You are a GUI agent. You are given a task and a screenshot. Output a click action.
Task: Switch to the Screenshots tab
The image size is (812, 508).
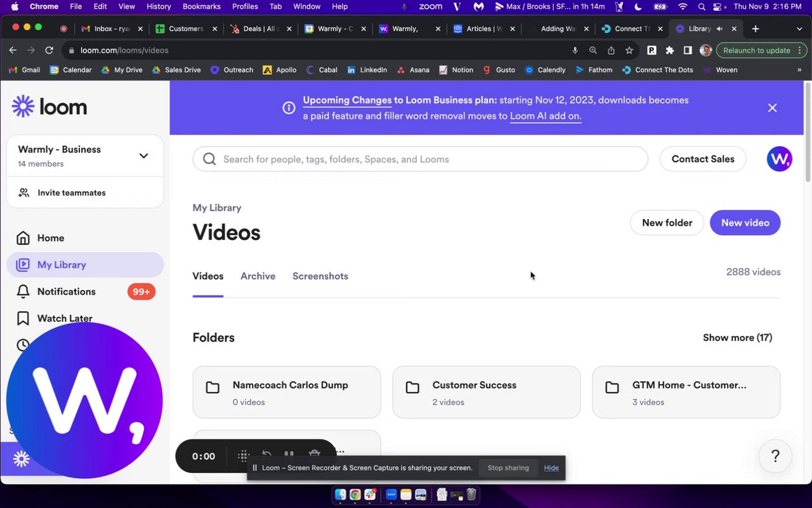tap(320, 276)
